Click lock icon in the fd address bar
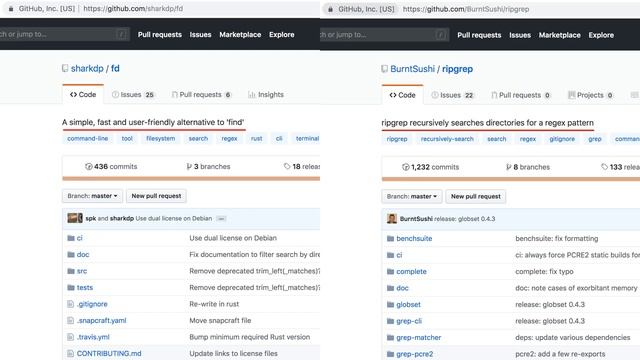The image size is (640, 360). (11, 9)
